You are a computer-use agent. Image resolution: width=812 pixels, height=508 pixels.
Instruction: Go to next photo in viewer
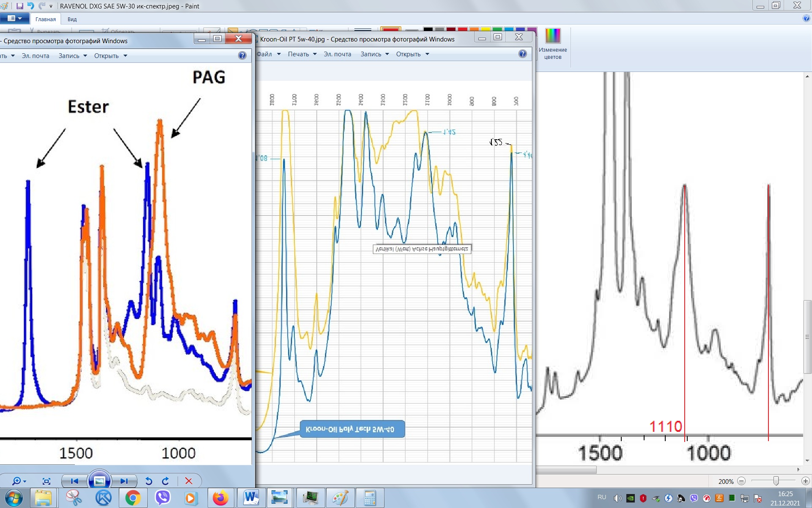click(x=124, y=481)
